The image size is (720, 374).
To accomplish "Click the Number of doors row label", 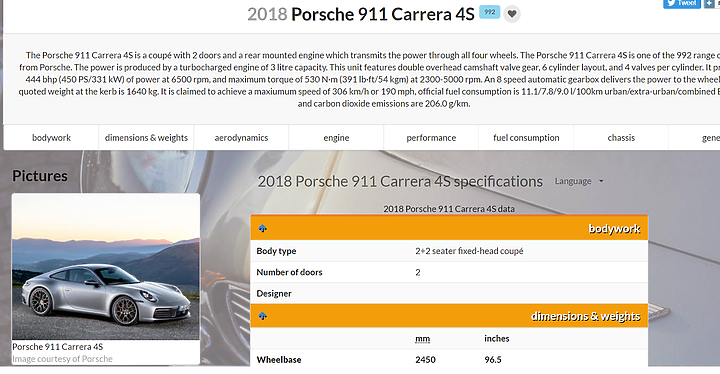I will [289, 272].
